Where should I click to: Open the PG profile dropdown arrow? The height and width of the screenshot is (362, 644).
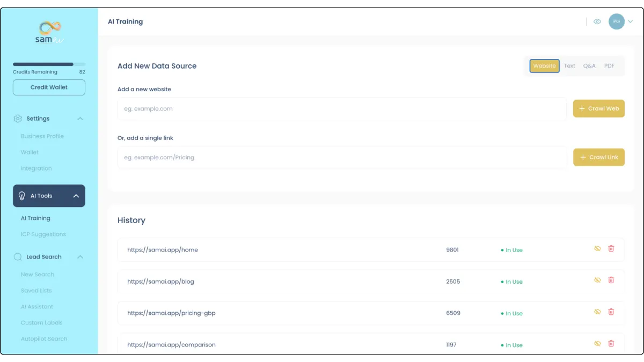631,22
